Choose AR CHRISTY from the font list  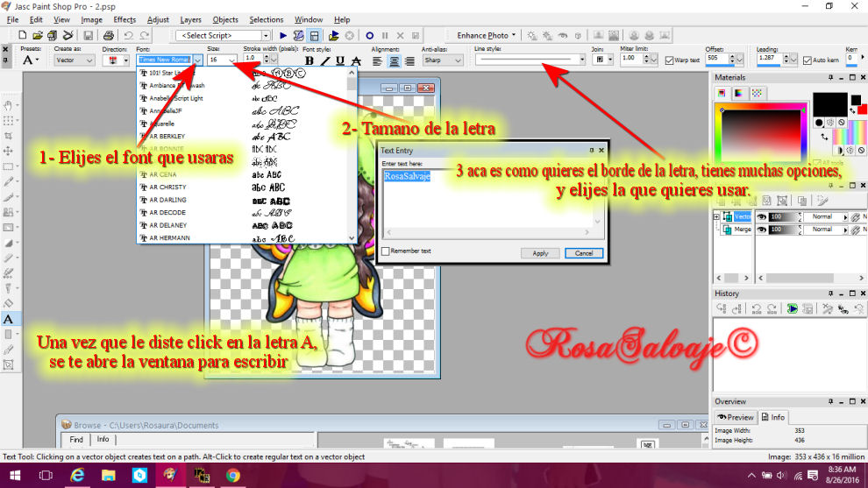tap(167, 187)
